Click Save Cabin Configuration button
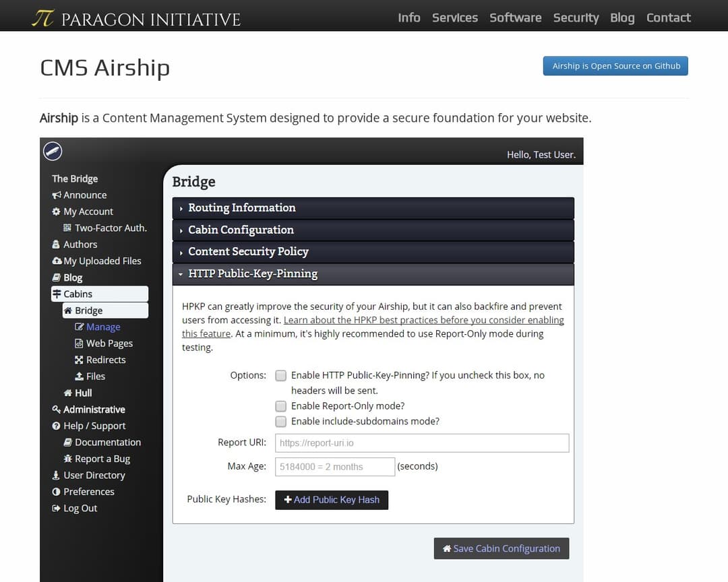Screen dimensions: 728x582 click(x=502, y=548)
